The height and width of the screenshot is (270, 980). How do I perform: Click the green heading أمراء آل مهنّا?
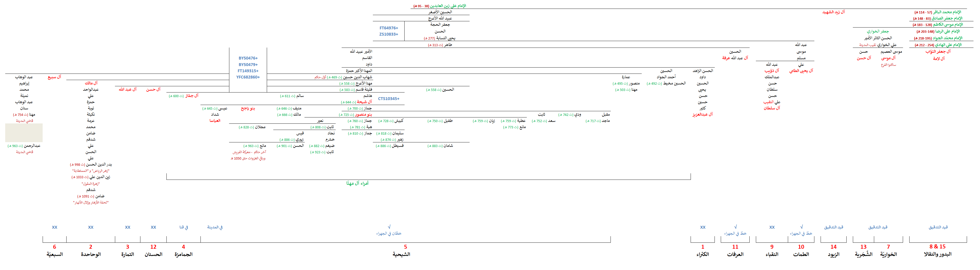(x=357, y=183)
